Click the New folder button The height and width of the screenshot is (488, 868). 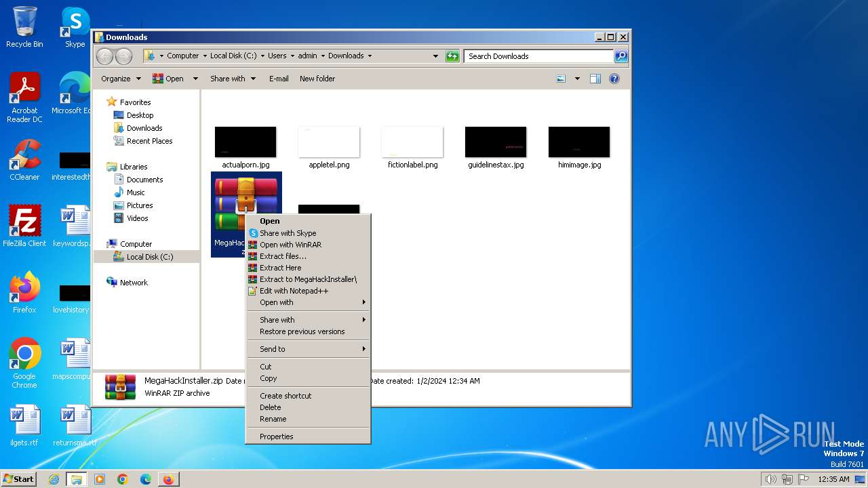(317, 79)
